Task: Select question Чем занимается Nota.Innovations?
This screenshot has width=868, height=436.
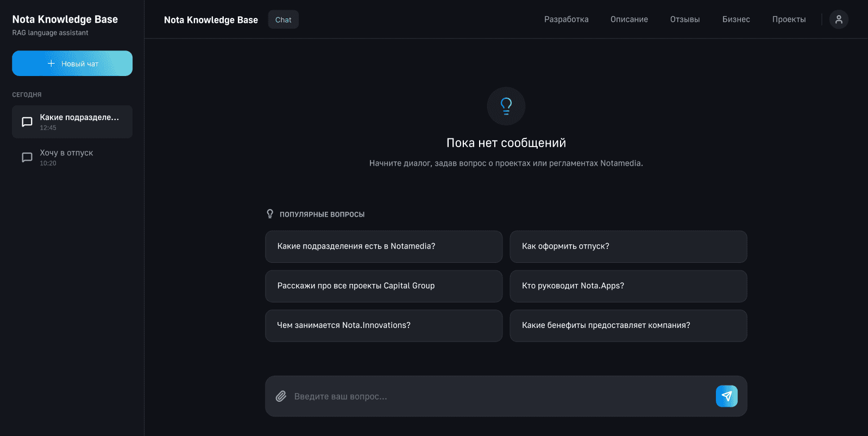Action: click(x=383, y=326)
